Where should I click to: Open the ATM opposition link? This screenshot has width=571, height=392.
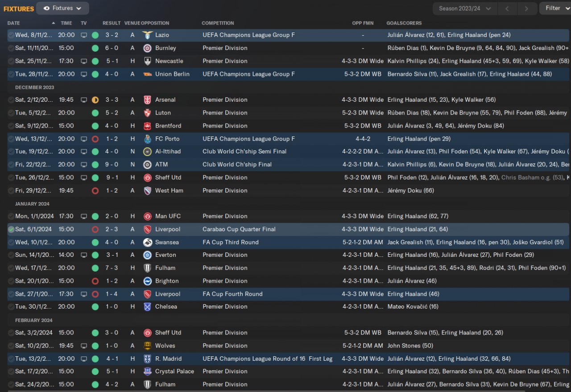[x=161, y=165]
